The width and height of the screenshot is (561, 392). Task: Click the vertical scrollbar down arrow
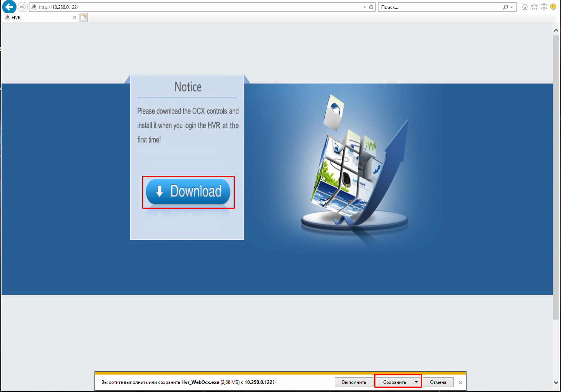pyautogui.click(x=556, y=382)
